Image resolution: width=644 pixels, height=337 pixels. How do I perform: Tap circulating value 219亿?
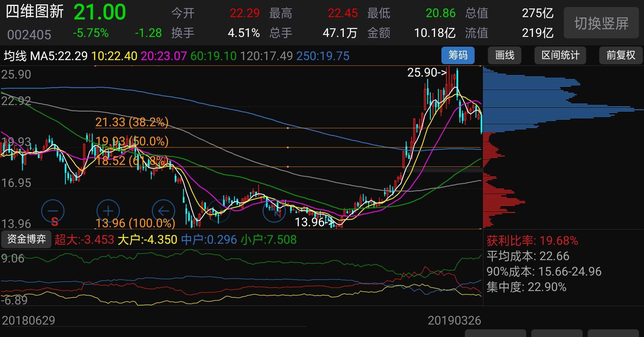[538, 33]
